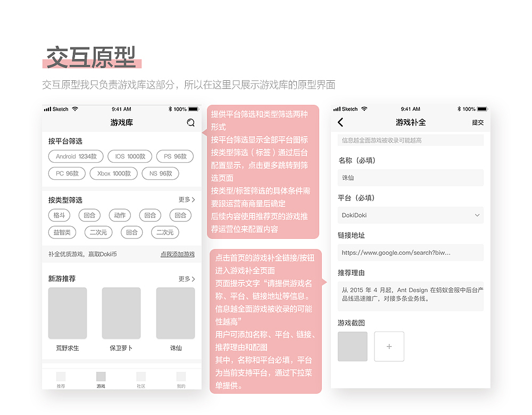Add a screenshot with the plus box
Image resolution: width=532 pixels, height=415 pixels.
389,346
